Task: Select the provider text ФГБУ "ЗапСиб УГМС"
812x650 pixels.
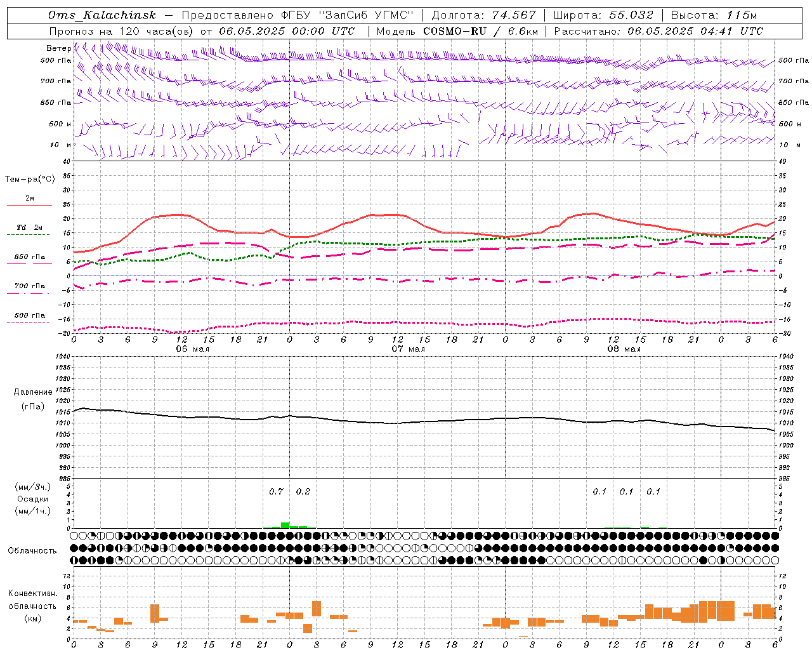Action: pyautogui.click(x=347, y=15)
